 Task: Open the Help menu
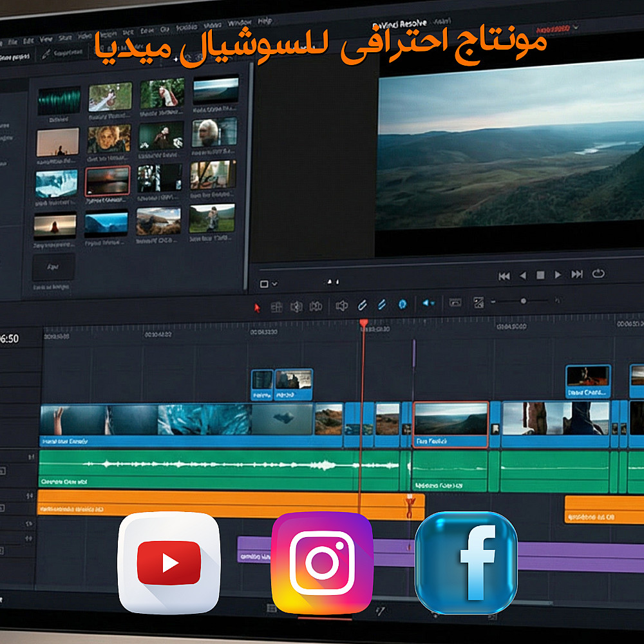tap(265, 21)
